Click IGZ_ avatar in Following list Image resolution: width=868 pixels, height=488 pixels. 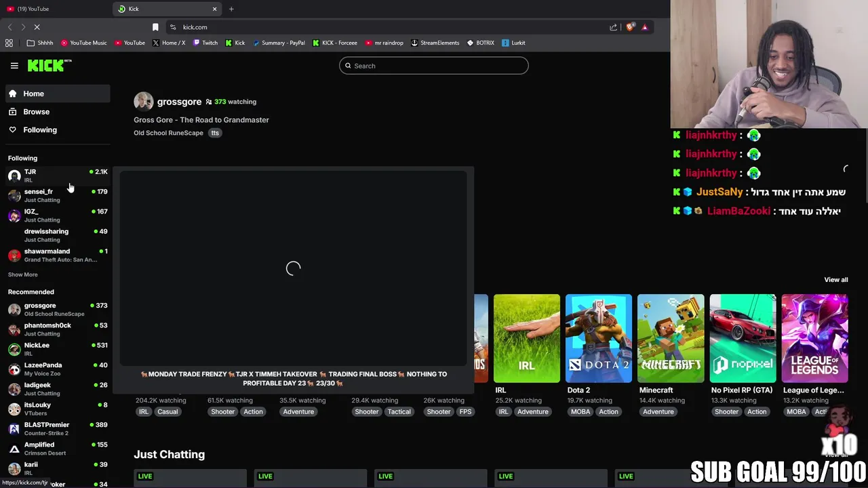[x=14, y=216]
